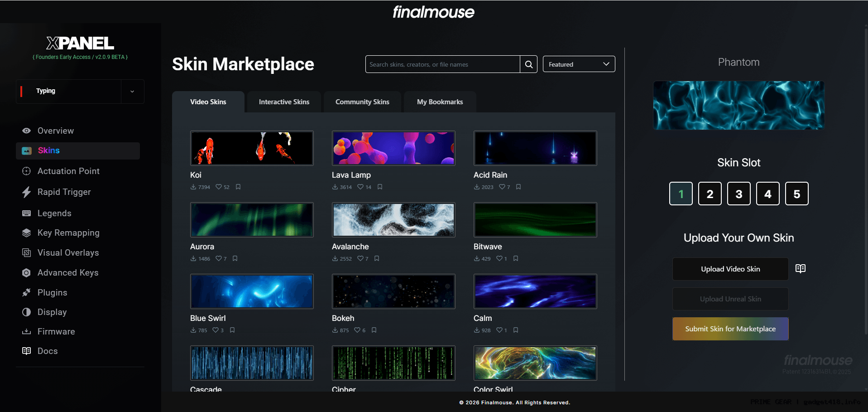This screenshot has height=412, width=868.
Task: Click the Aurora skin heart icon
Action: [219, 258]
